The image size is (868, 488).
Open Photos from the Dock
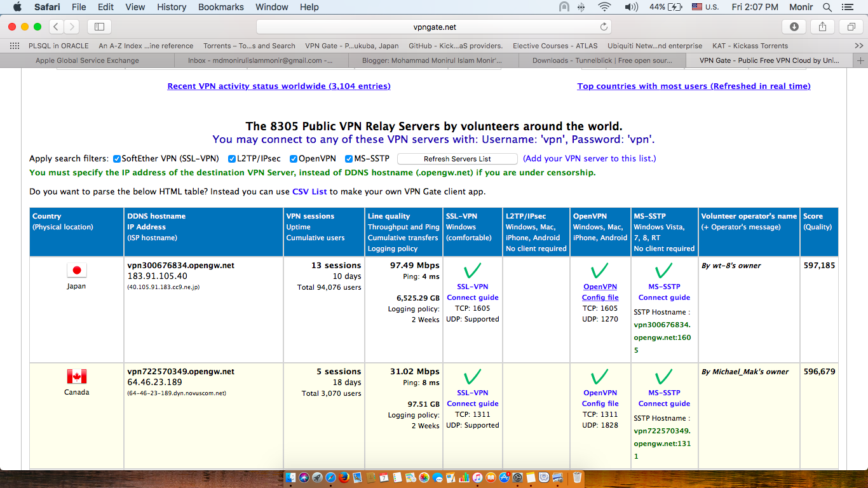tap(424, 478)
